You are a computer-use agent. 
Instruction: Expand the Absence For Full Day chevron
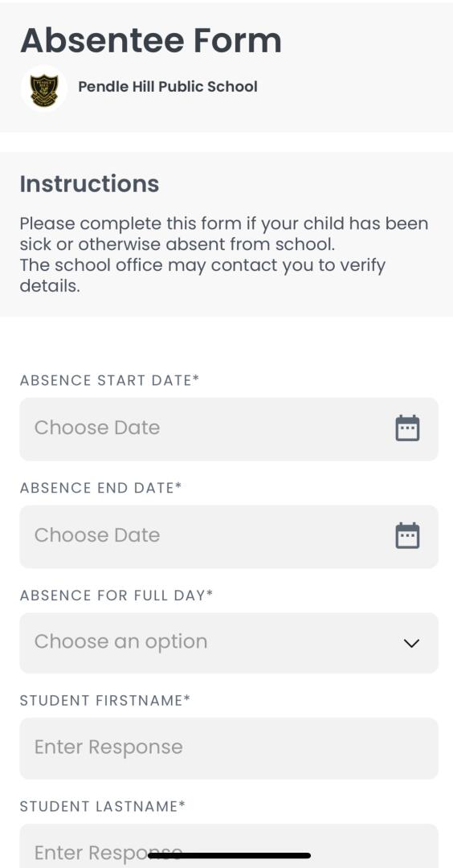click(411, 643)
